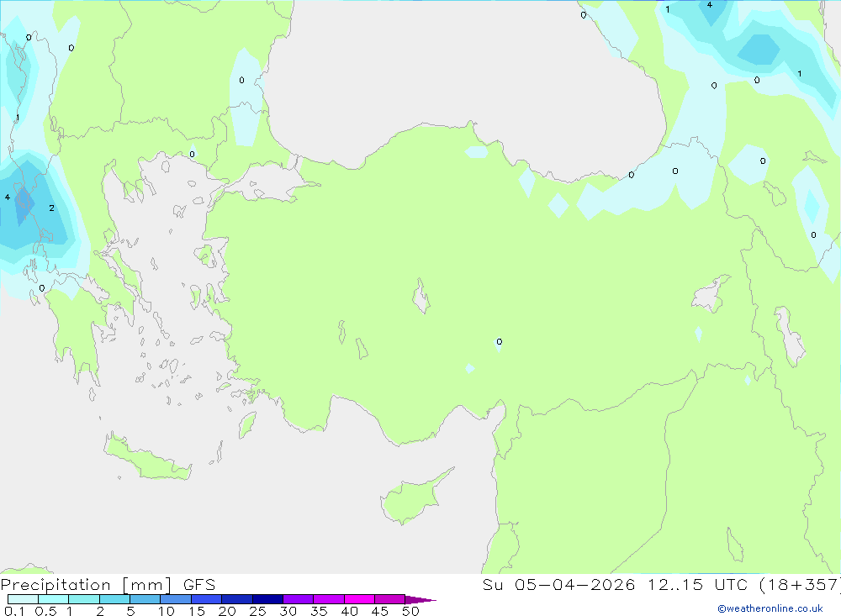Click the '25' legend scale label
The height and width of the screenshot is (616, 841).
pyautogui.click(x=257, y=611)
